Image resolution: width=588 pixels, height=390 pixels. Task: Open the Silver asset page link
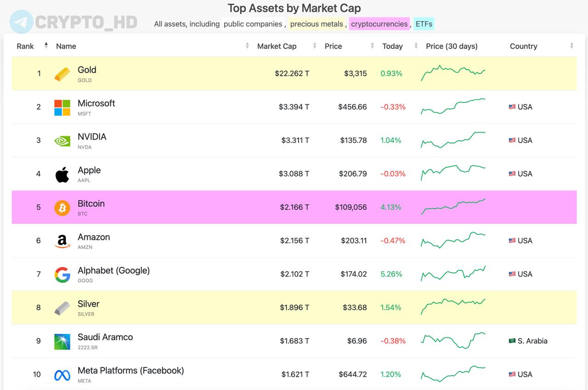point(89,304)
